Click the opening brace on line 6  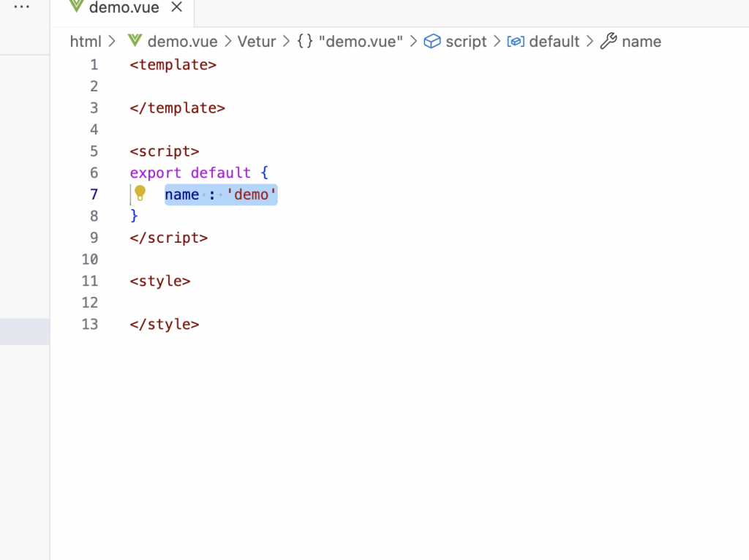265,173
